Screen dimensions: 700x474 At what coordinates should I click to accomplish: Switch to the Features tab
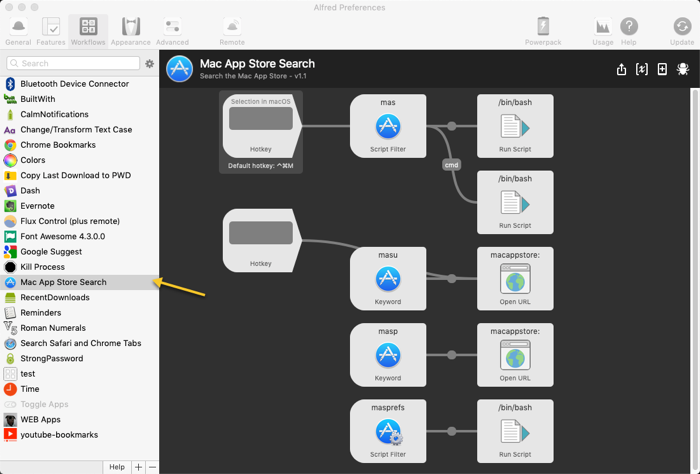50,31
